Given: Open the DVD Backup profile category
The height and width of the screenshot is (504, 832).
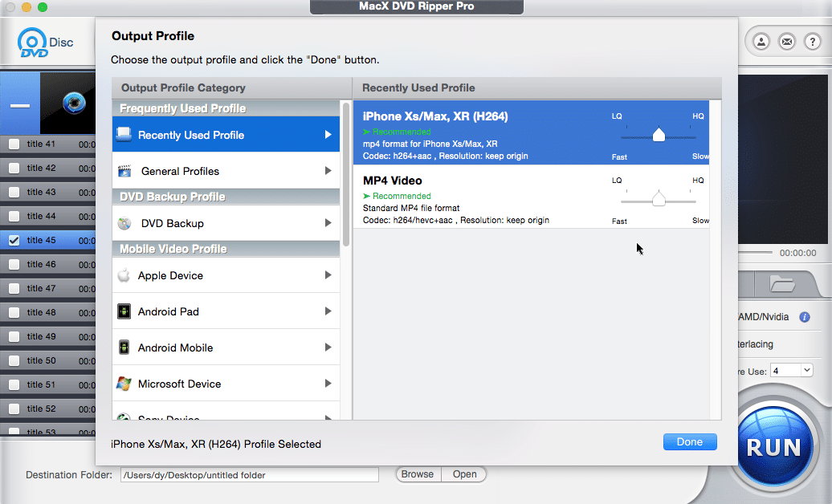Looking at the screenshot, I should pyautogui.click(x=225, y=222).
